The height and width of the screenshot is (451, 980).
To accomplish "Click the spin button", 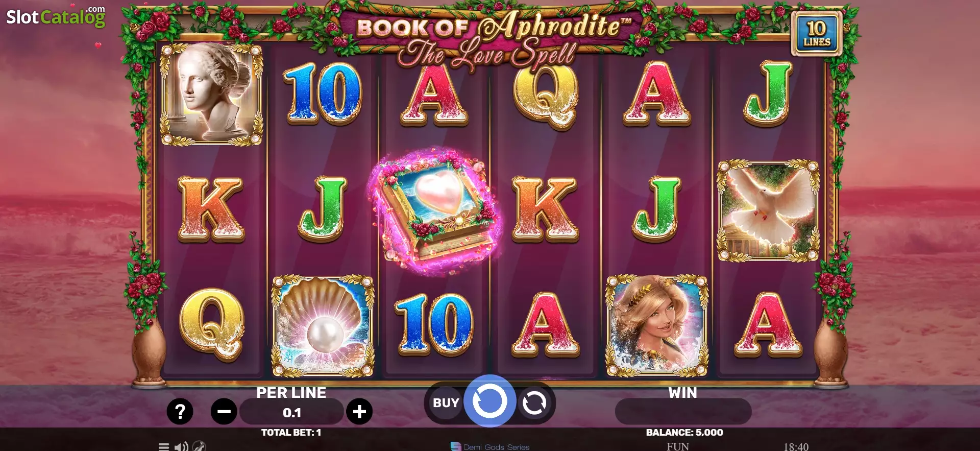I will pyautogui.click(x=489, y=401).
